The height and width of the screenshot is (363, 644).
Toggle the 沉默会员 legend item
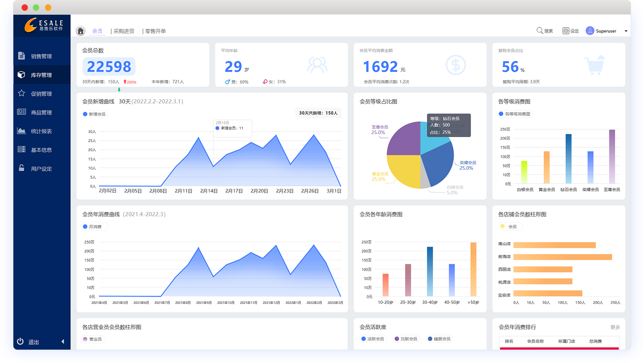click(x=406, y=339)
